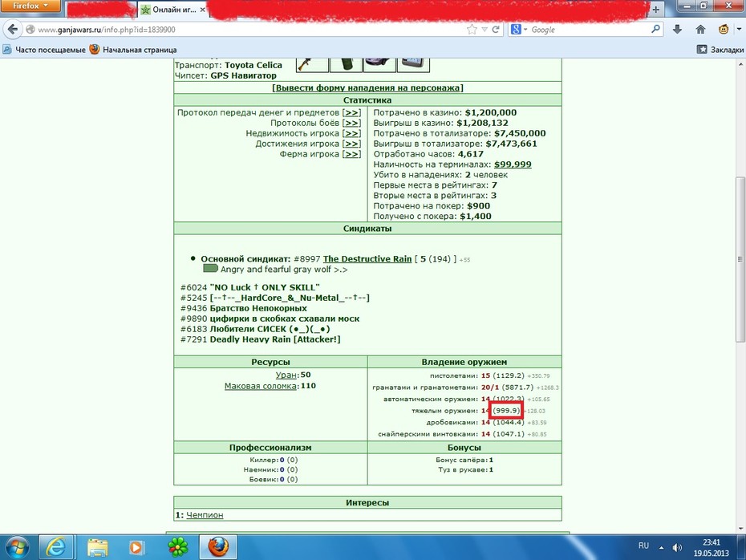
Task: Open the Уран resource link
Action: (x=286, y=375)
